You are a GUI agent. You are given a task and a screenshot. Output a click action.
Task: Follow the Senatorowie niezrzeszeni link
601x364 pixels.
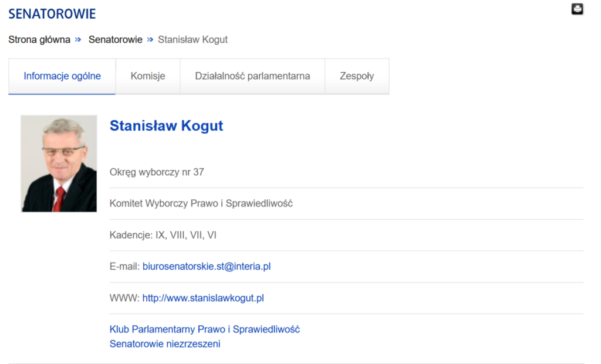point(165,344)
